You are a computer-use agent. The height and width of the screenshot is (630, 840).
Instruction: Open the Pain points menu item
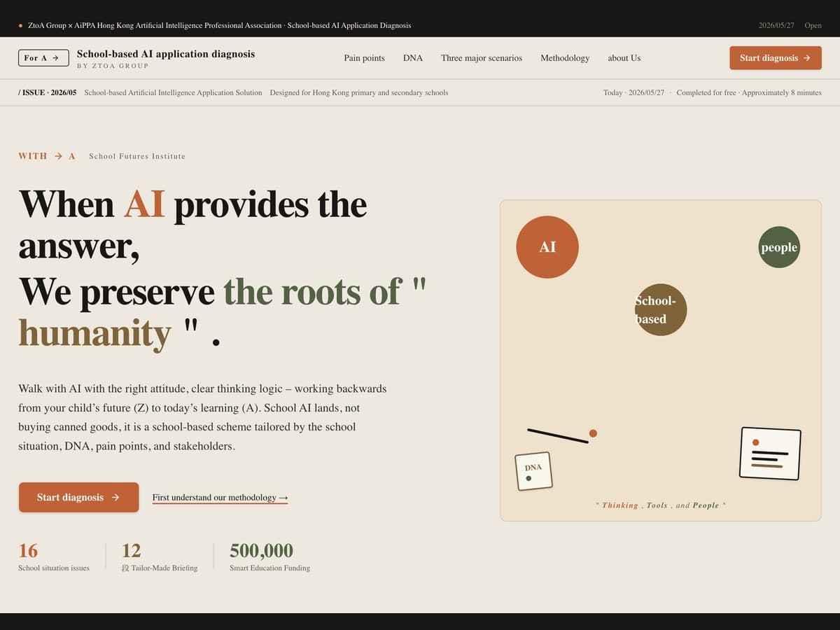pyautogui.click(x=364, y=58)
